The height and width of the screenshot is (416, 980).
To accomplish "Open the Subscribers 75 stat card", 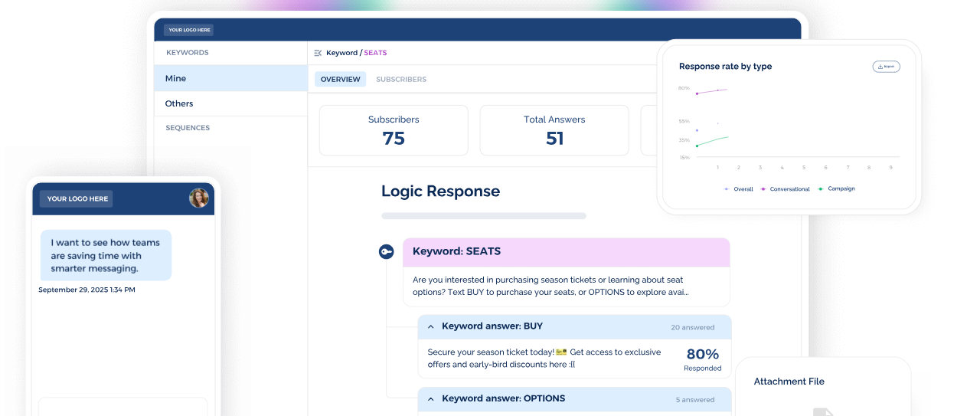I will pos(394,130).
